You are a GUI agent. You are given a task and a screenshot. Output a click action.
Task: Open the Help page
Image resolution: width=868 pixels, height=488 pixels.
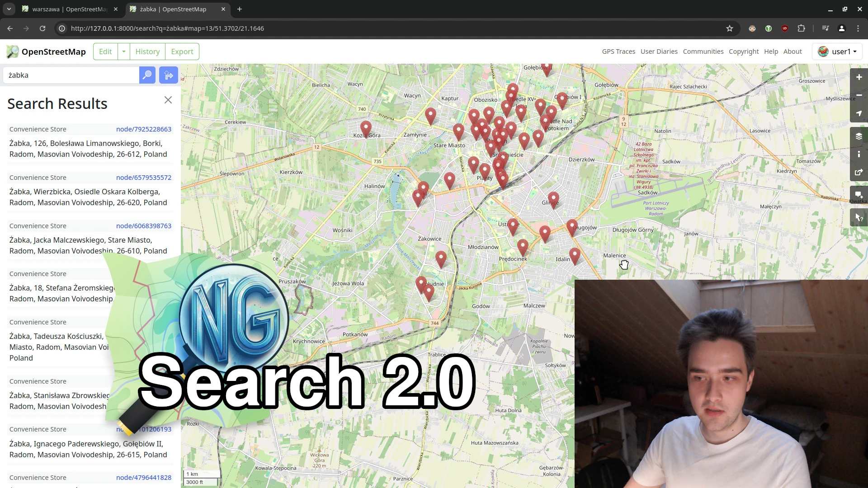click(x=771, y=52)
